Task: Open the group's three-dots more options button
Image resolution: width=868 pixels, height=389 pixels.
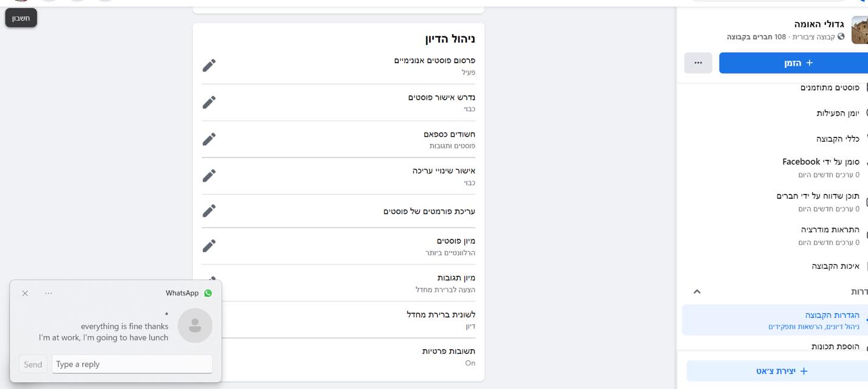Action: (698, 63)
